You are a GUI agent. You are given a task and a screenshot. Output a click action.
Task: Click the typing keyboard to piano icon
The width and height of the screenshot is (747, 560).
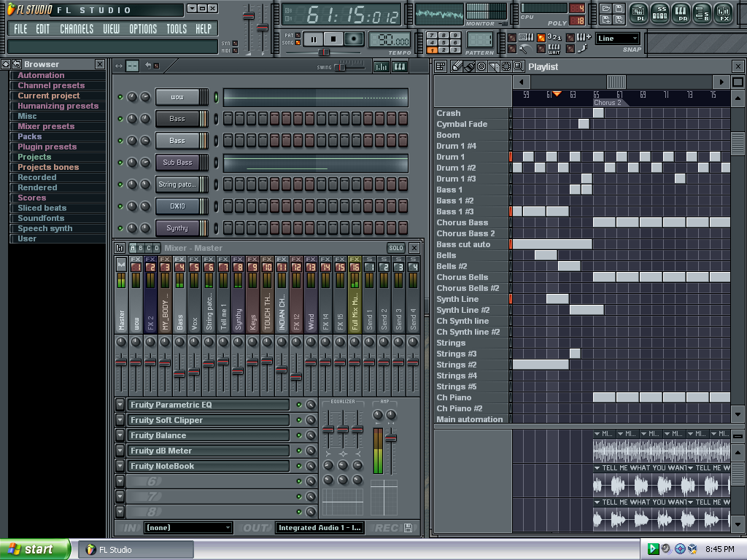tap(527, 37)
